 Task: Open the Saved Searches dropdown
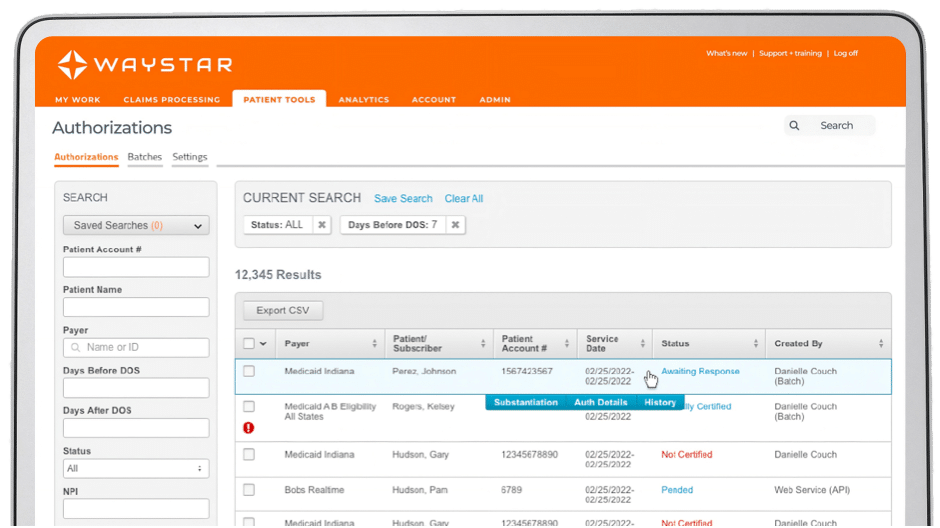pyautogui.click(x=136, y=225)
